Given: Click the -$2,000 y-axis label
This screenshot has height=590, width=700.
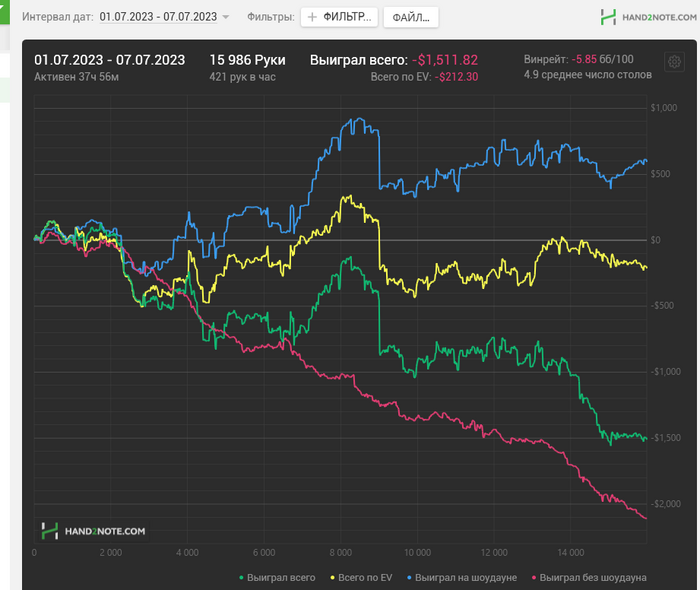Looking at the screenshot, I should click(665, 503).
